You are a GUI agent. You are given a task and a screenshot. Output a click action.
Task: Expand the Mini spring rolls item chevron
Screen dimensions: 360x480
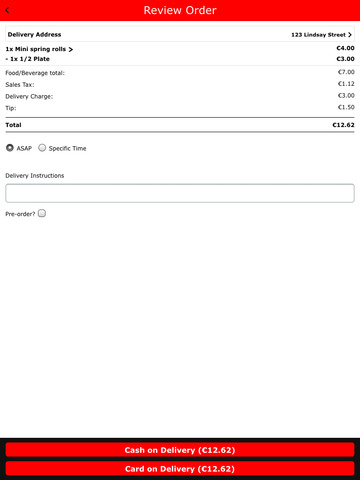[70, 49]
